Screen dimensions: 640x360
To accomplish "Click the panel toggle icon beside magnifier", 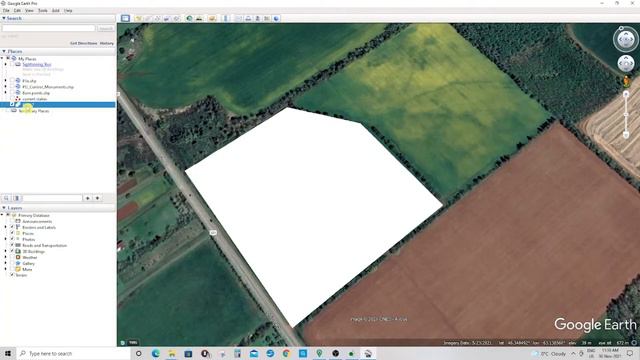I will (x=17, y=198).
